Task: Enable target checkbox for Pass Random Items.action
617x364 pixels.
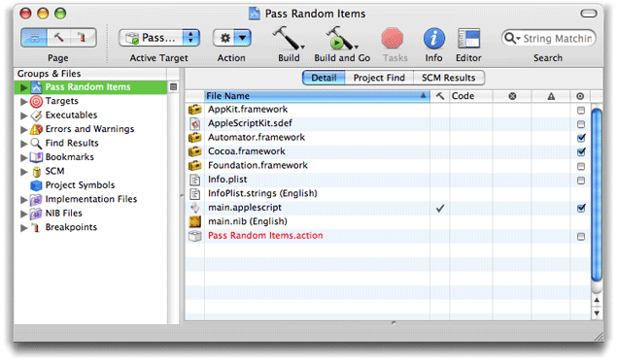Action: click(x=581, y=237)
